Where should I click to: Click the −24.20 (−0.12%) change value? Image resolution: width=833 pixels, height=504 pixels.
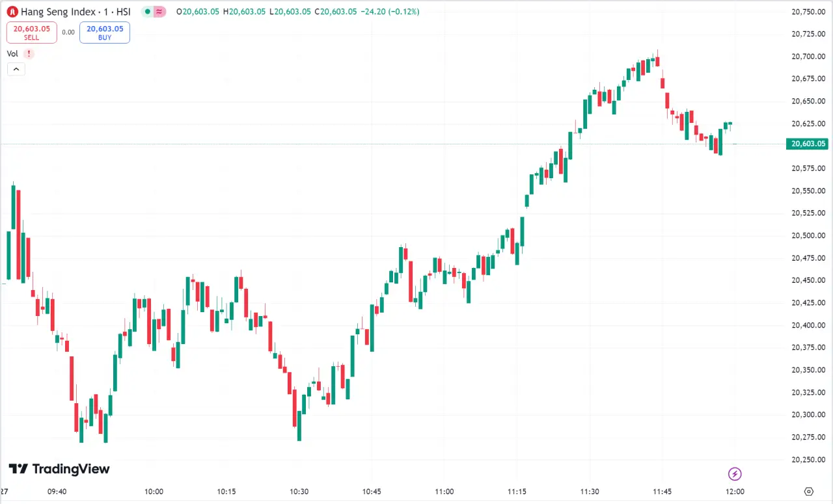tap(389, 12)
